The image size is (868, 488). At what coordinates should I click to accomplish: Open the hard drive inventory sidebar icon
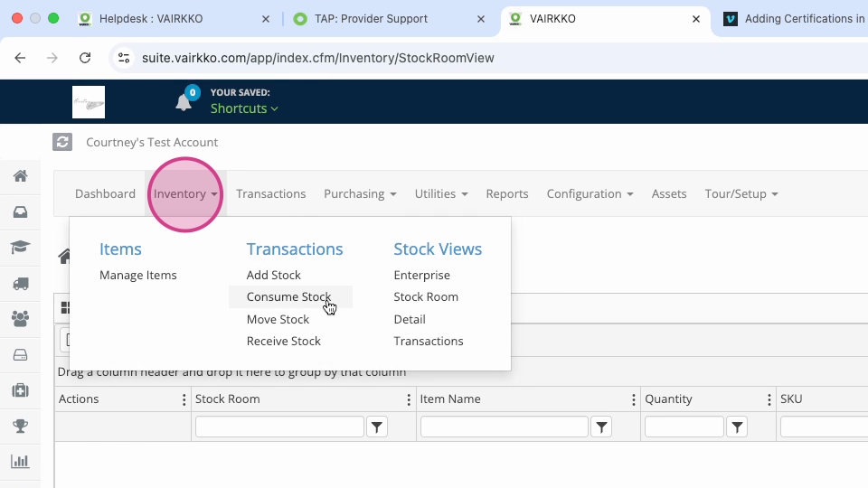(21, 354)
